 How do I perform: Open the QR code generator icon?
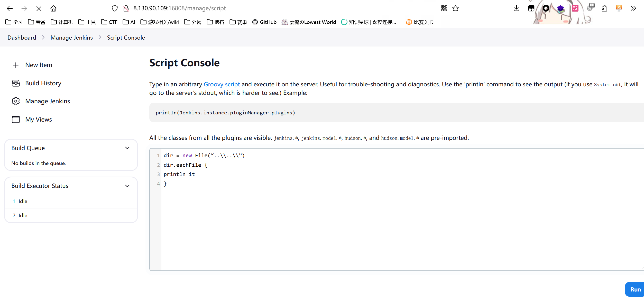[444, 8]
